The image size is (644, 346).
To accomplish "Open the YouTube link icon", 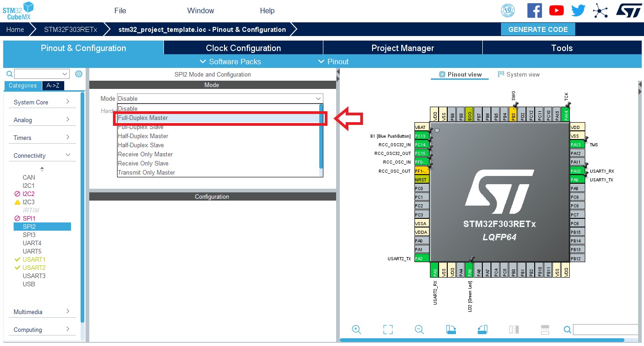I will click(x=557, y=10).
